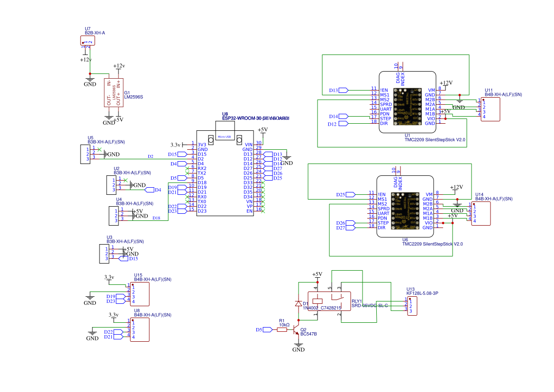Click the 'LM2596S' value label beside G1

[134, 97]
